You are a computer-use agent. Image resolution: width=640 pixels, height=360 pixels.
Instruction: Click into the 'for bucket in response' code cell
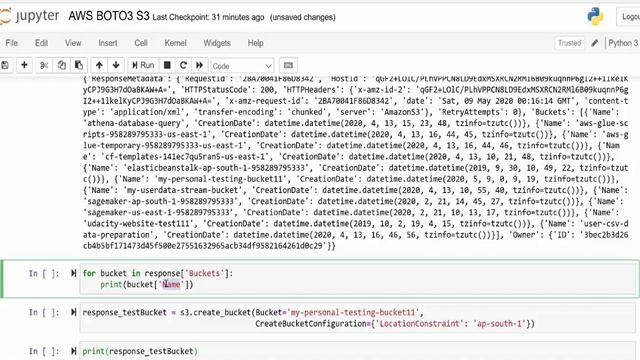tap(358, 279)
